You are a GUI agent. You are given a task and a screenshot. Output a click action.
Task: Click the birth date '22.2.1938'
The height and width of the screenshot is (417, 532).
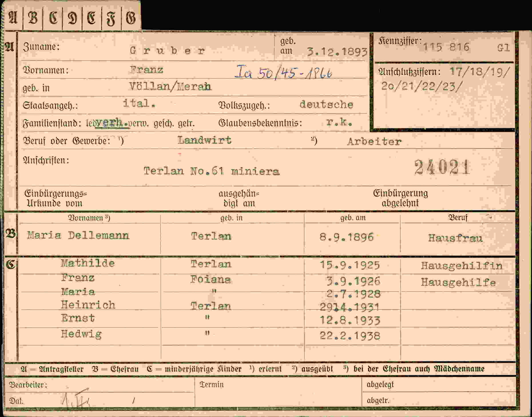(x=350, y=336)
